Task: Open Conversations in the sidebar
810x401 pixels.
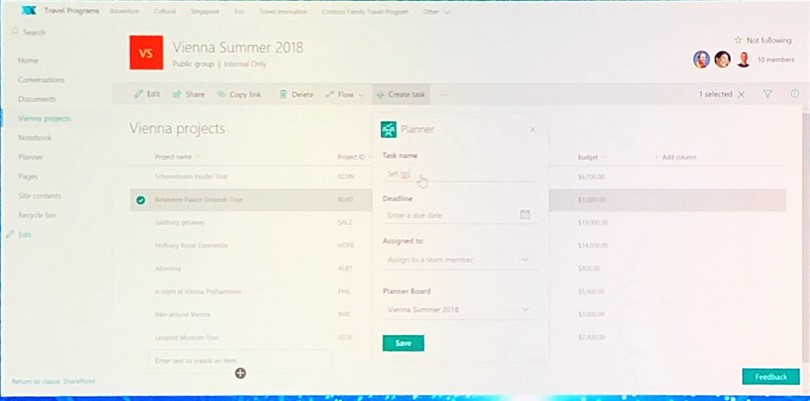Action: point(41,80)
